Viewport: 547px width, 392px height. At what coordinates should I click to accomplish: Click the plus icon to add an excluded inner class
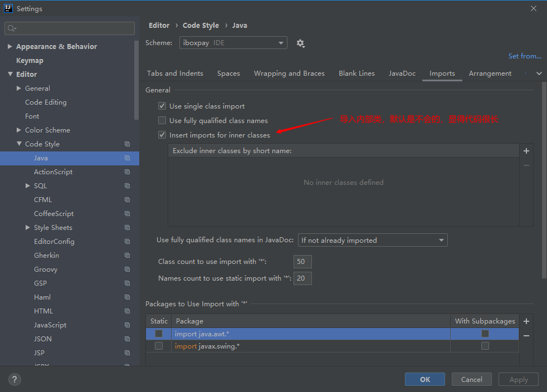click(x=526, y=150)
